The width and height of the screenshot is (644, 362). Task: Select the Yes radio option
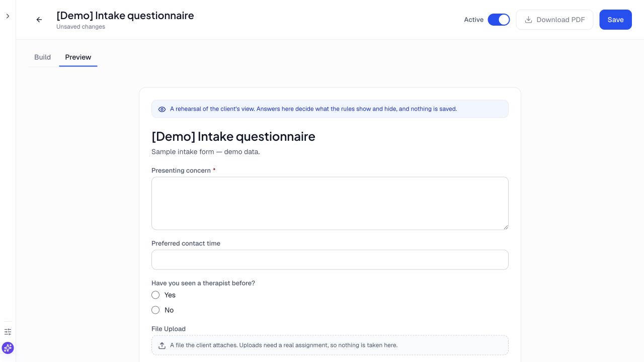pyautogui.click(x=155, y=295)
